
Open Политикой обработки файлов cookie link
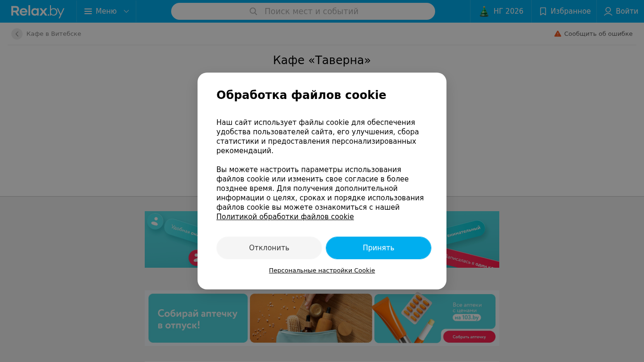tap(285, 217)
